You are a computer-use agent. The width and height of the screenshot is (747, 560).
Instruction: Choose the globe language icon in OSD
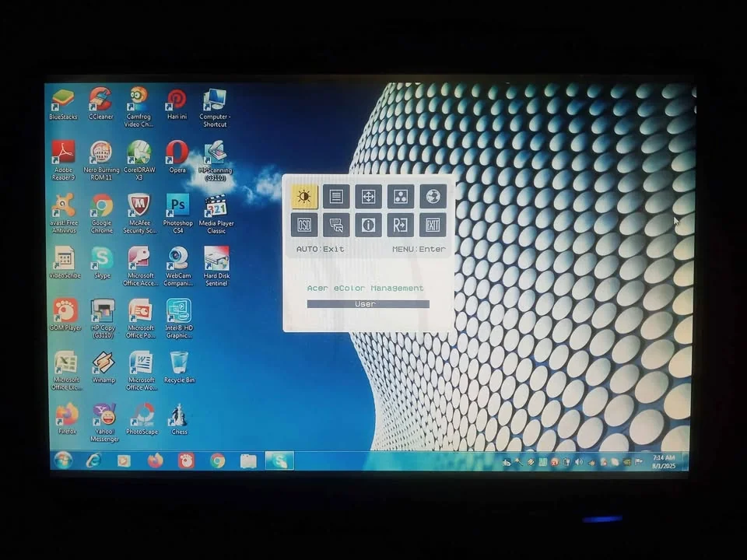pos(433,196)
